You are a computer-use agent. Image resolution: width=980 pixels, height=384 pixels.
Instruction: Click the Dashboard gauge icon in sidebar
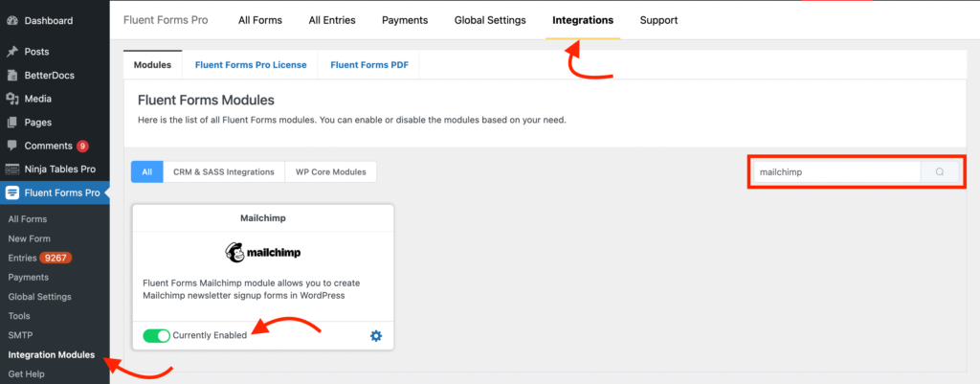point(11,21)
